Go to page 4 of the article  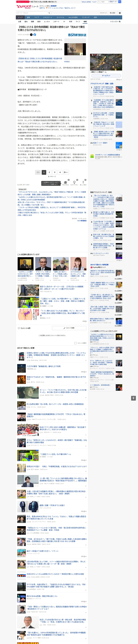(x=60, y=172)
